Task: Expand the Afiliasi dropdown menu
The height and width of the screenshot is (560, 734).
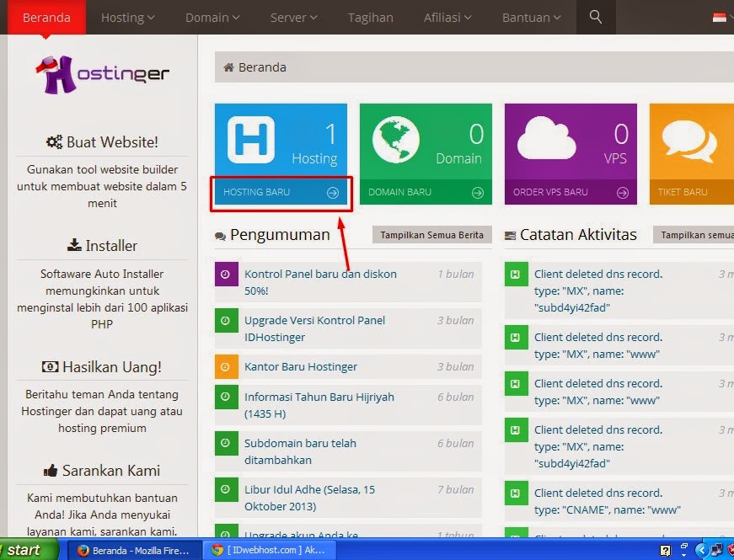Action: [447, 18]
